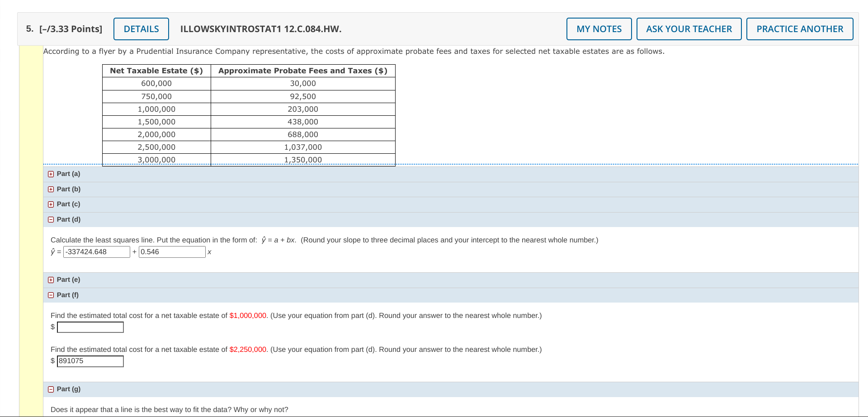Click the intercept field containing -337424.648
868x417 pixels.
[97, 252]
